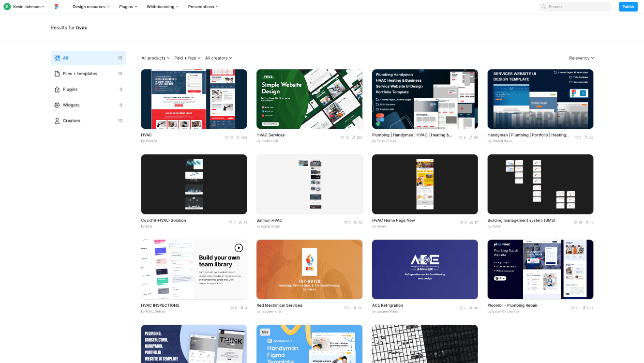This screenshot has height=363, width=644.
Task: Click the heart icon on Red Mechinical Services
Action: [x=345, y=308]
